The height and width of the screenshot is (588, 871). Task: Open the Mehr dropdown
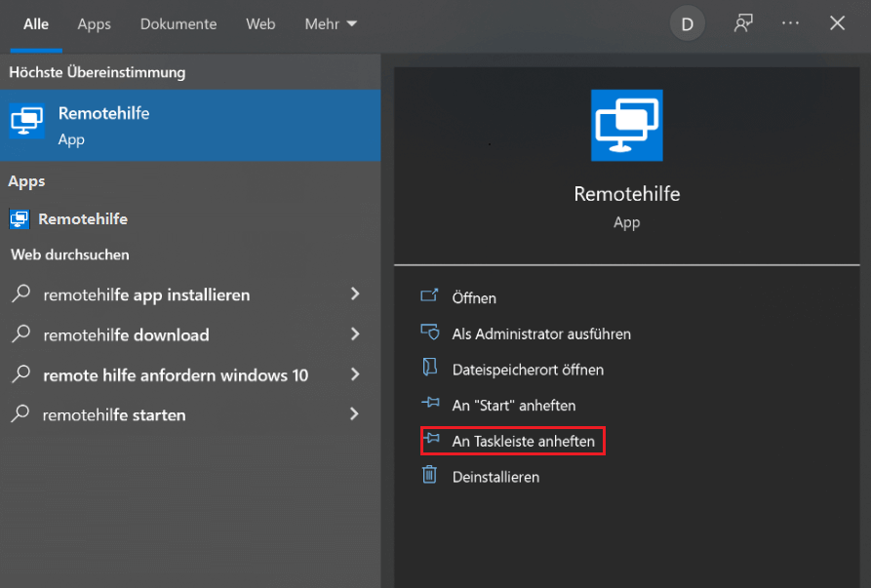331,24
